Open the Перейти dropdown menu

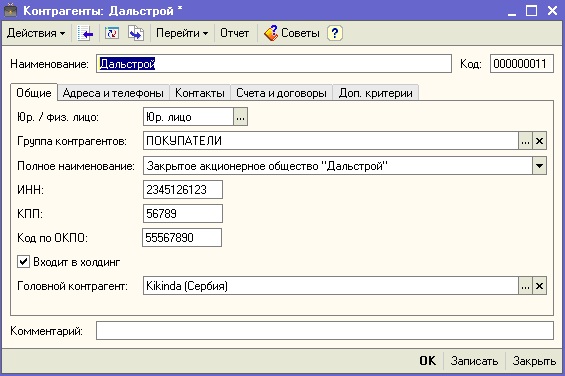182,33
